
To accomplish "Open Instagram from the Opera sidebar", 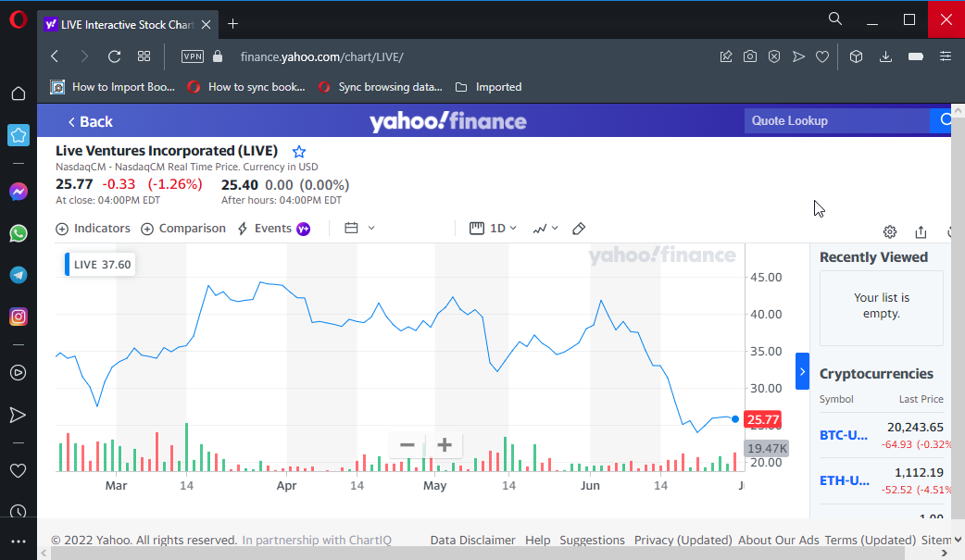I will pos(19,317).
